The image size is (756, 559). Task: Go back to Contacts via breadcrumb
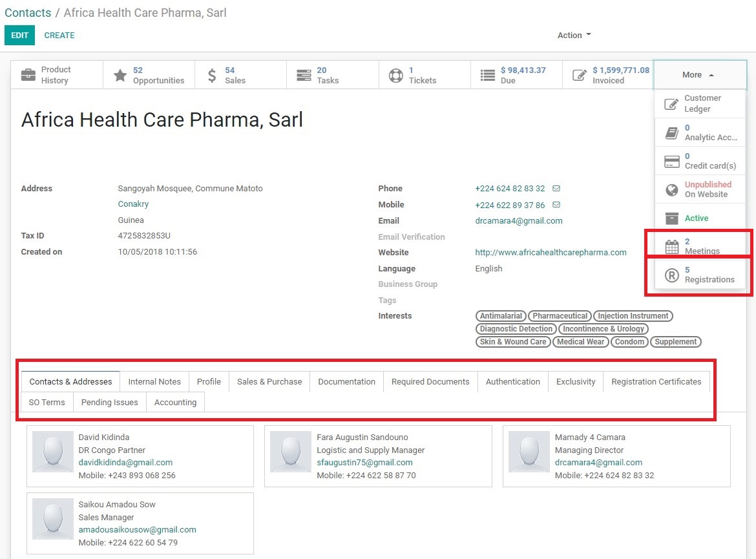click(28, 12)
